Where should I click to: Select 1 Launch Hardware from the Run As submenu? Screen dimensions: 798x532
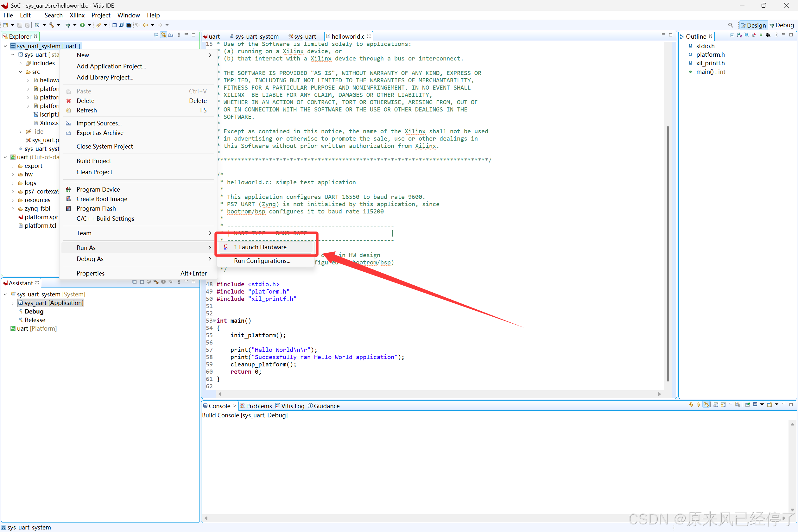(x=260, y=247)
